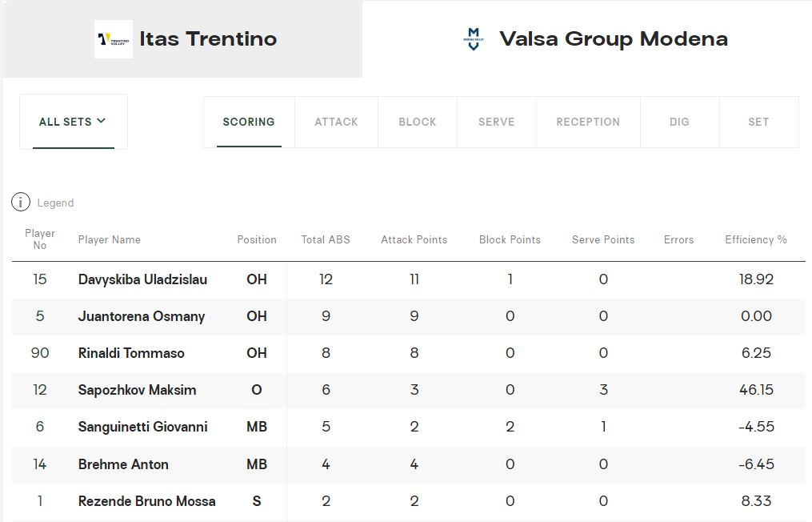Open player Juantorena Osmany

[x=142, y=316]
